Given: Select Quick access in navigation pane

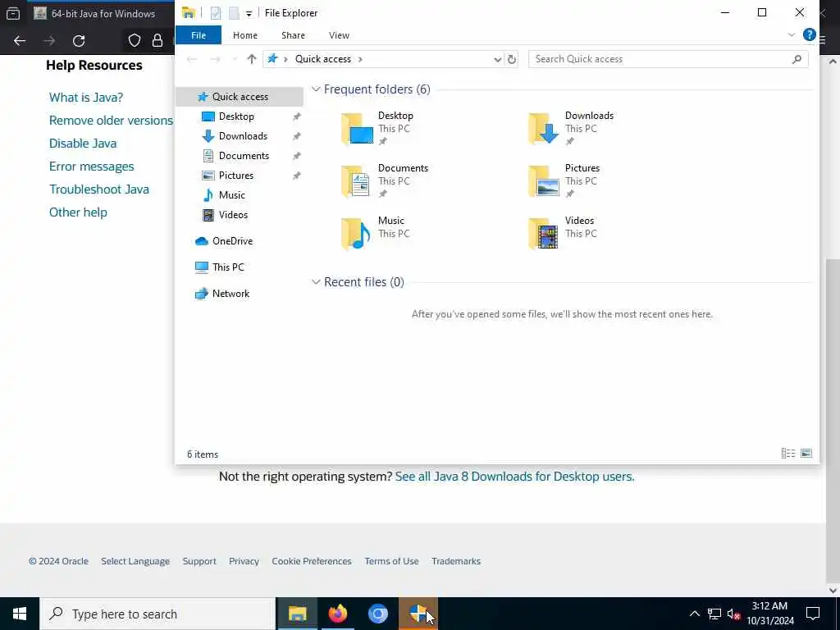Looking at the screenshot, I should (x=240, y=97).
